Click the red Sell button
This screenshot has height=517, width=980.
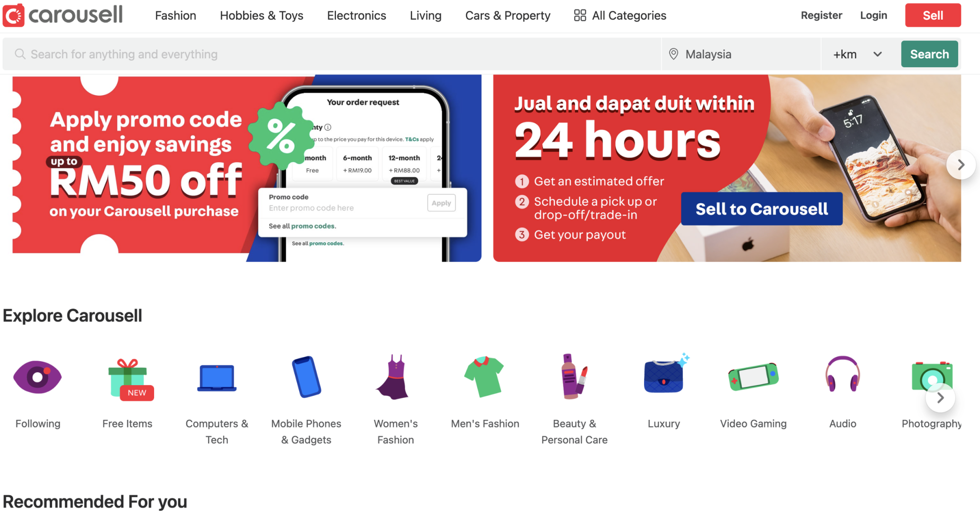pos(933,15)
